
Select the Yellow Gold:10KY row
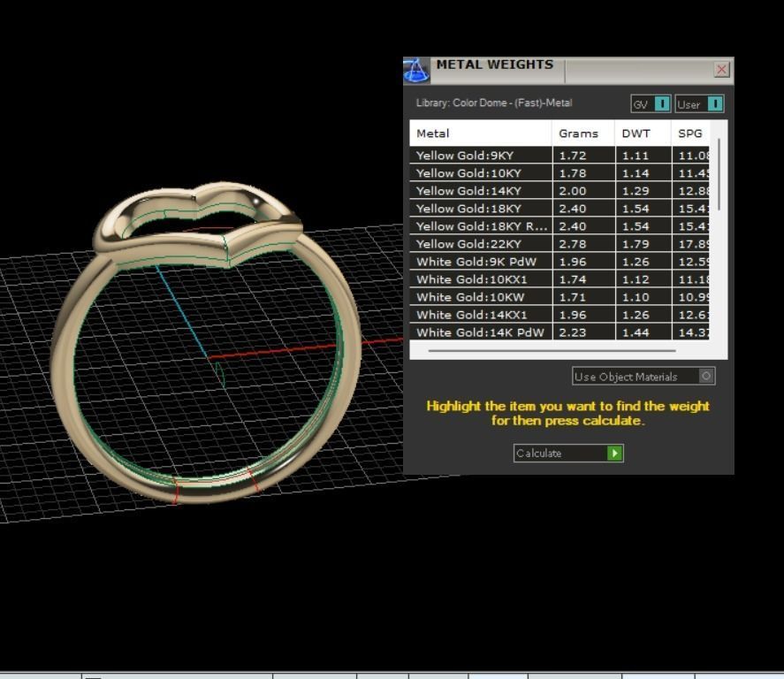[559, 173]
